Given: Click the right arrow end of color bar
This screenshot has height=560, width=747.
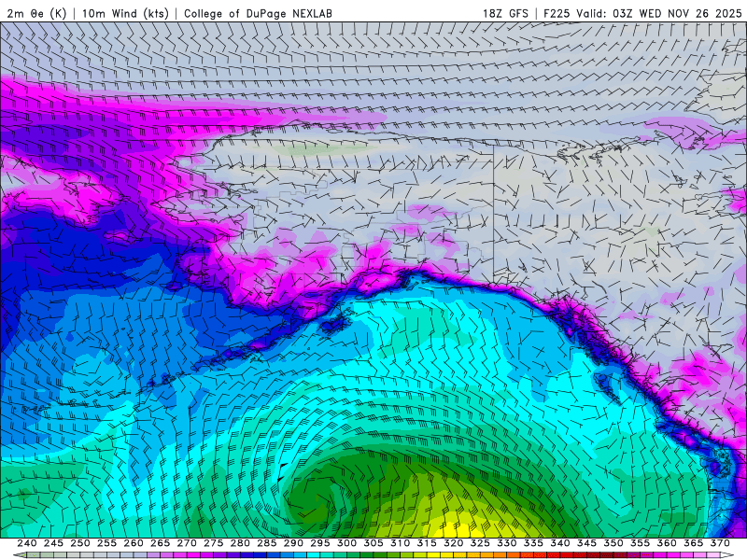Looking at the screenshot, I should [x=727, y=555].
